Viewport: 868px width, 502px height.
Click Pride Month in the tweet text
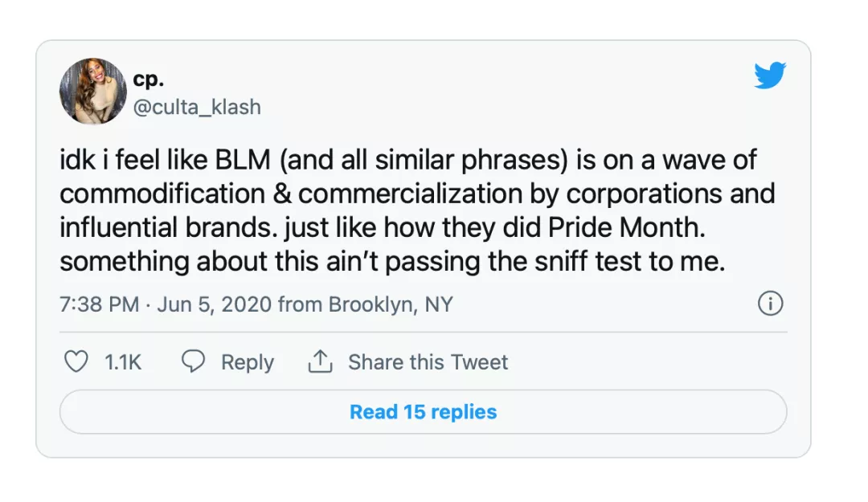click(x=626, y=227)
